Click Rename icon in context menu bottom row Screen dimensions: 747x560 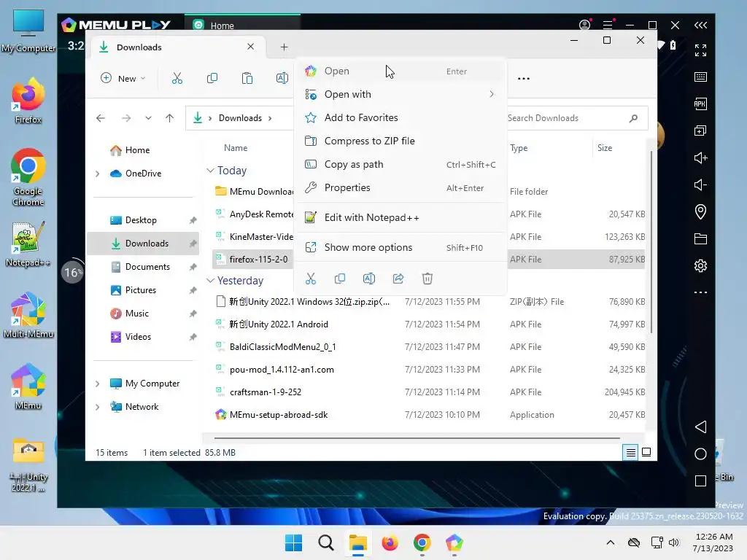tap(368, 279)
